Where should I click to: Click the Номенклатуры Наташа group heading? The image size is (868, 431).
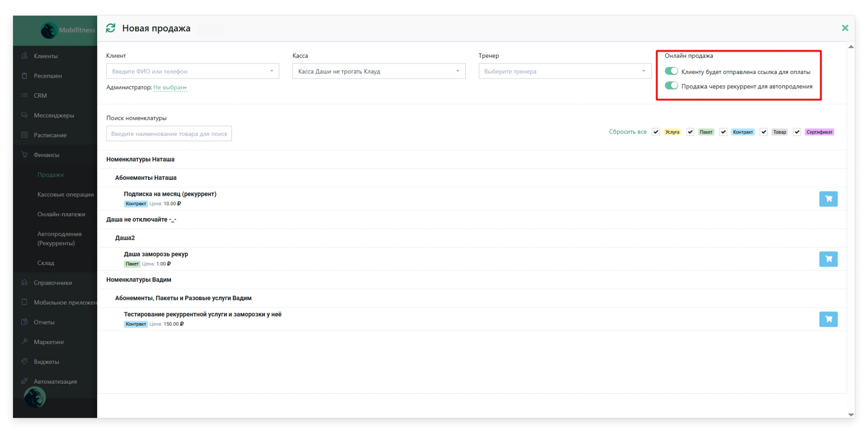pos(140,159)
